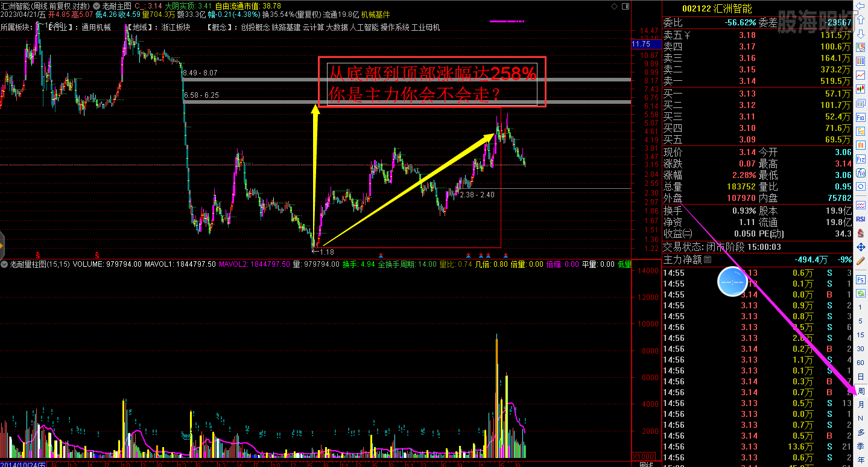Click the four-way move arrows icon
Viewport: 868px width, 467px height.
[x=861, y=247]
